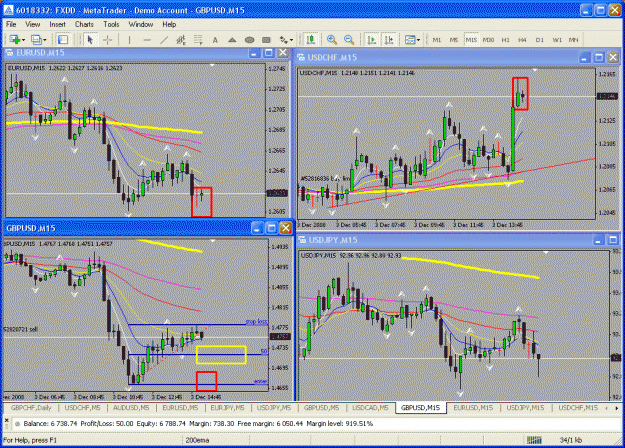Screen dimensions: 625x448
Task: Select the vertical line drawing tool
Action: (129, 39)
